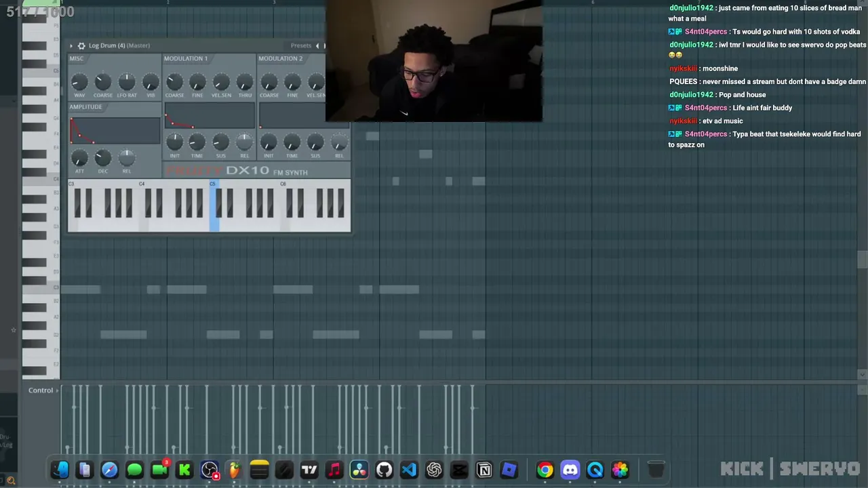Adjust the Modulation 1 THRU knob
The width and height of the screenshot is (868, 488).
(x=245, y=82)
